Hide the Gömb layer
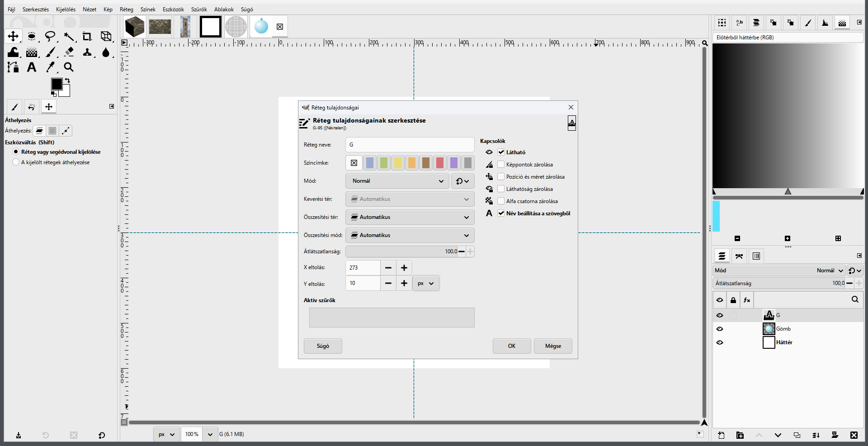 tap(720, 329)
